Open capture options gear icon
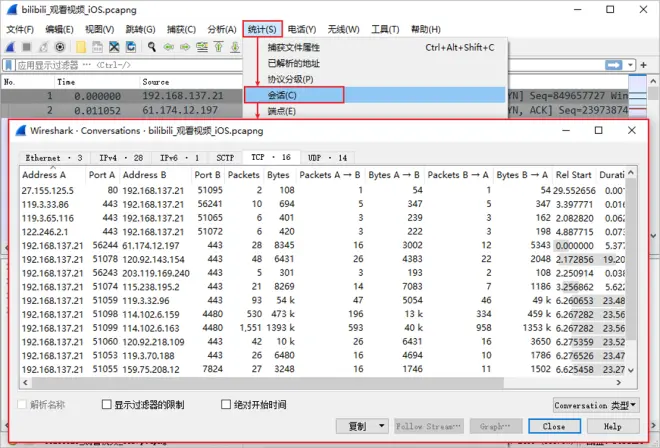Screen dimensions: 660x448 (x=60, y=47)
